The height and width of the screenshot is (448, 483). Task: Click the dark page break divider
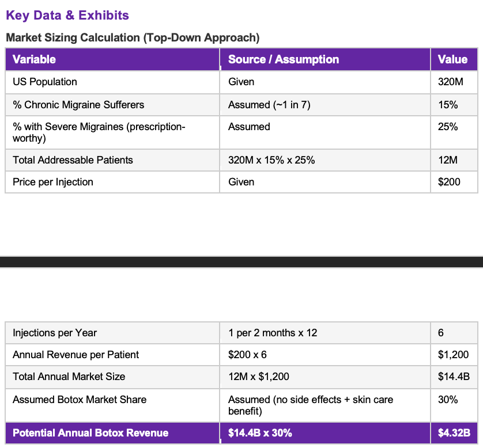(x=241, y=262)
